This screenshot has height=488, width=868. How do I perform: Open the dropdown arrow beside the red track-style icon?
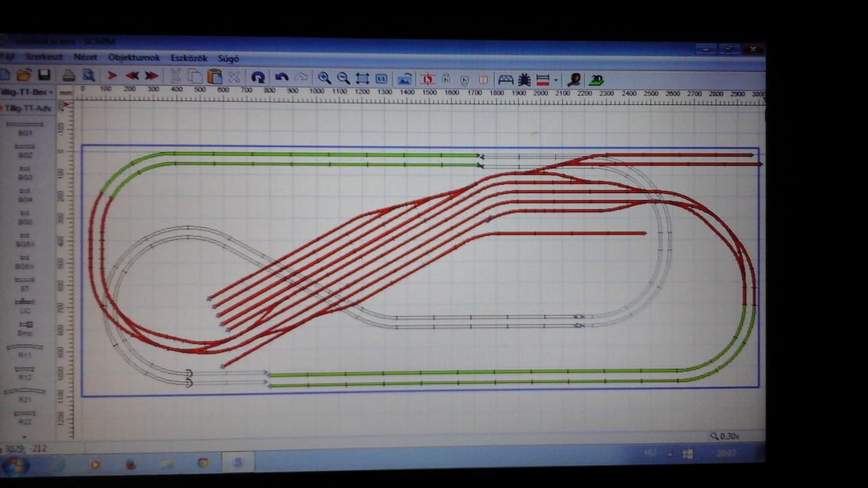pyautogui.click(x=555, y=80)
